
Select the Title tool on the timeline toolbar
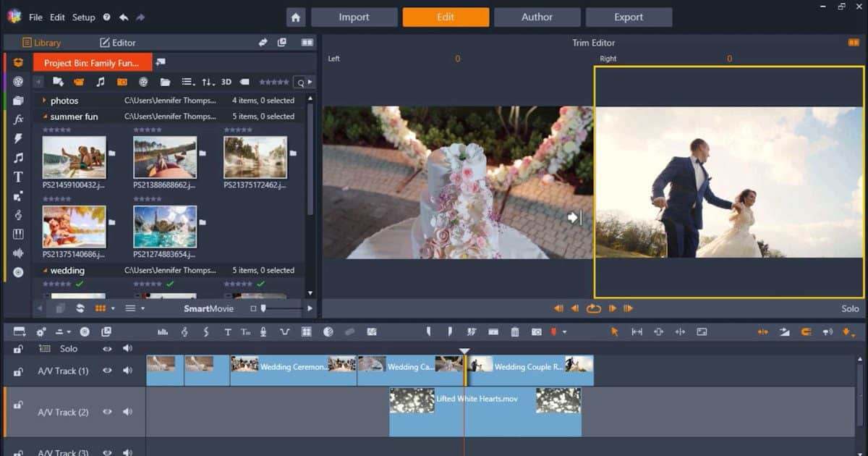[x=228, y=332]
